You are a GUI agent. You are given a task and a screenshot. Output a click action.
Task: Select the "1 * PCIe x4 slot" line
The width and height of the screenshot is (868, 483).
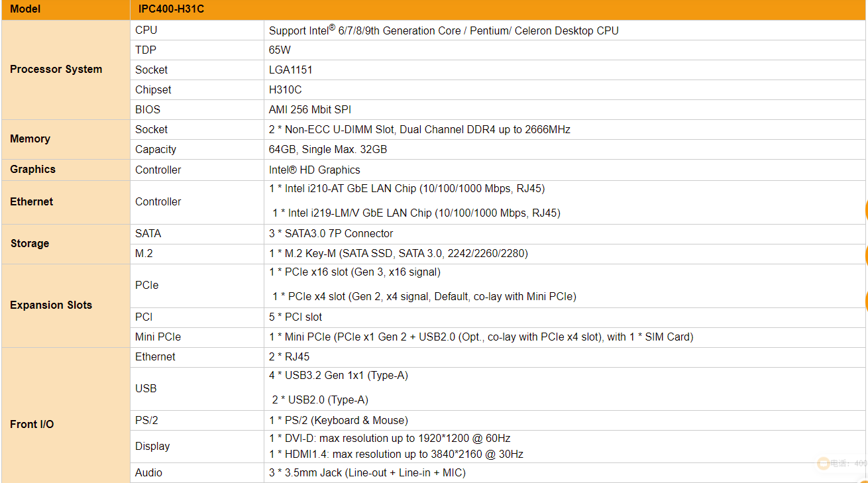coord(425,296)
